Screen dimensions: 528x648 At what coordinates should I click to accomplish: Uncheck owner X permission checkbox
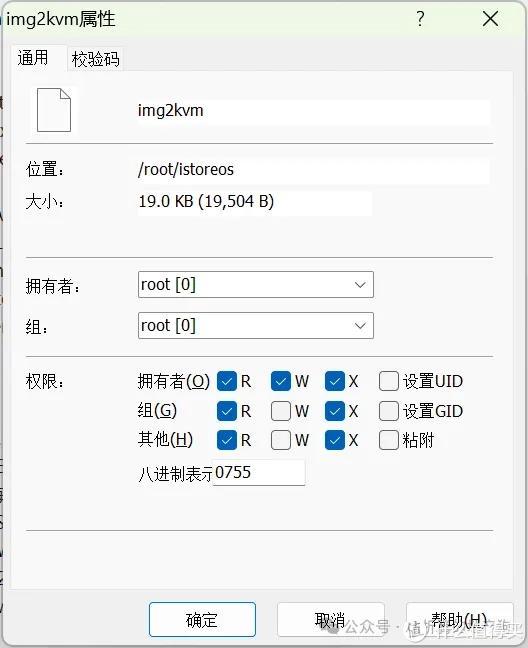click(x=335, y=381)
